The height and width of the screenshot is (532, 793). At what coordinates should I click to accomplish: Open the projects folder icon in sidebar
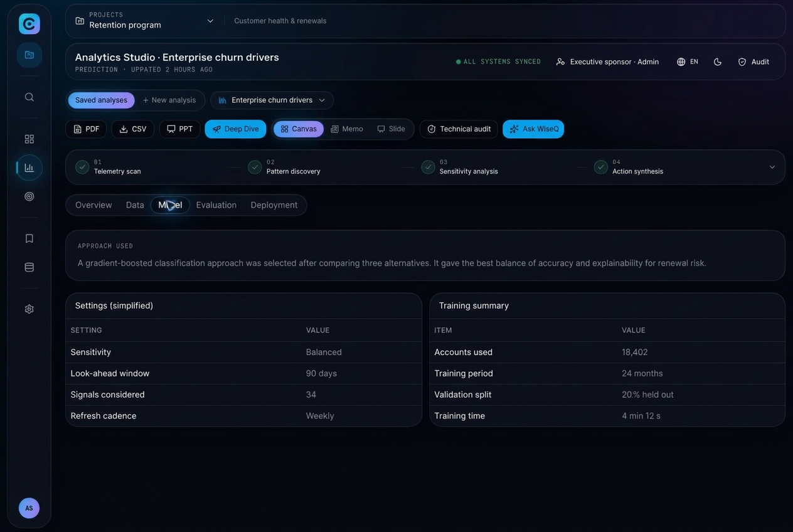[29, 55]
